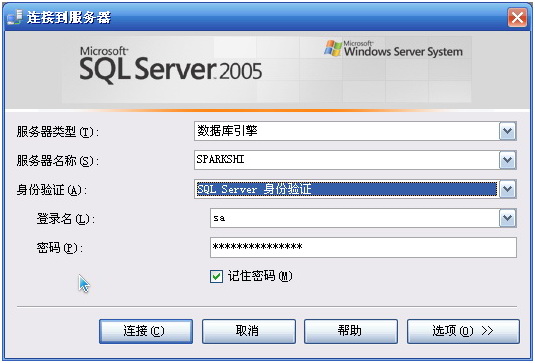Click the 连接(C) button
This screenshot has height=363, width=535.
[146, 331]
